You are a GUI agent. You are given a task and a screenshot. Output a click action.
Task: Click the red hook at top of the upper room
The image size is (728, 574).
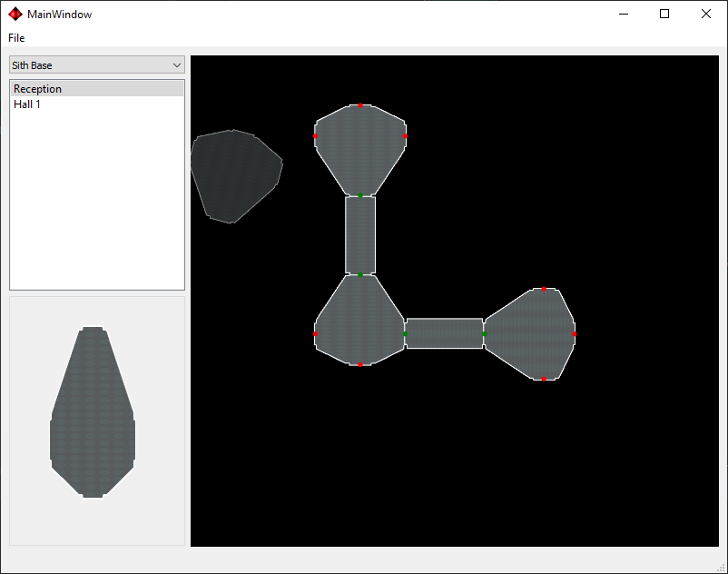[360, 106]
